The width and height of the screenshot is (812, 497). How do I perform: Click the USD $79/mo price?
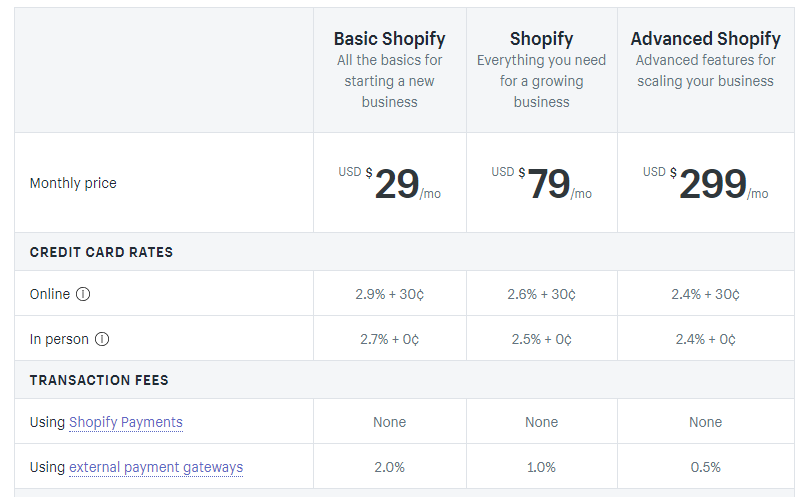542,184
